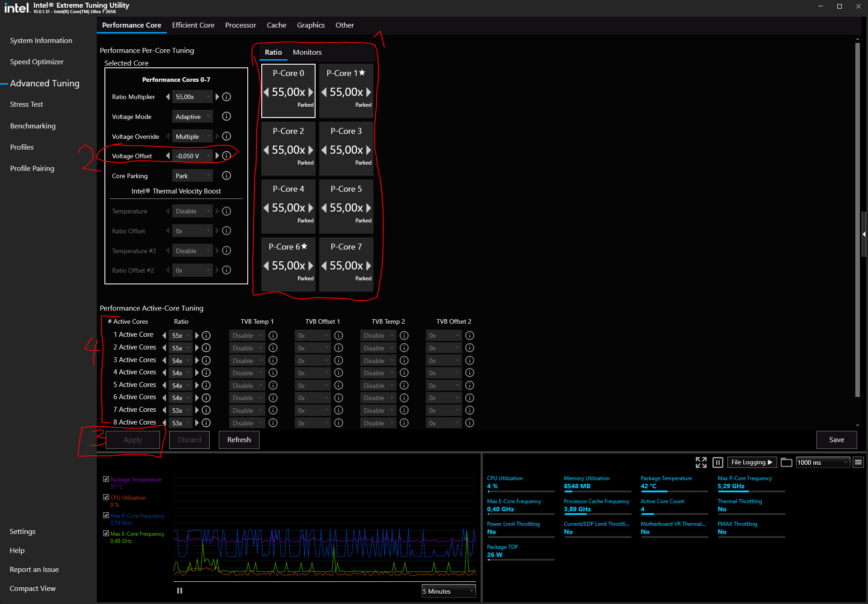
Task: Expand the 5 Minutes time range dropdown
Action: click(x=448, y=591)
